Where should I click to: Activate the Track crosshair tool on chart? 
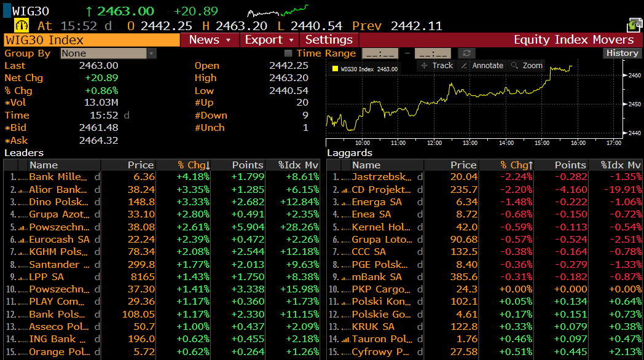[436, 66]
